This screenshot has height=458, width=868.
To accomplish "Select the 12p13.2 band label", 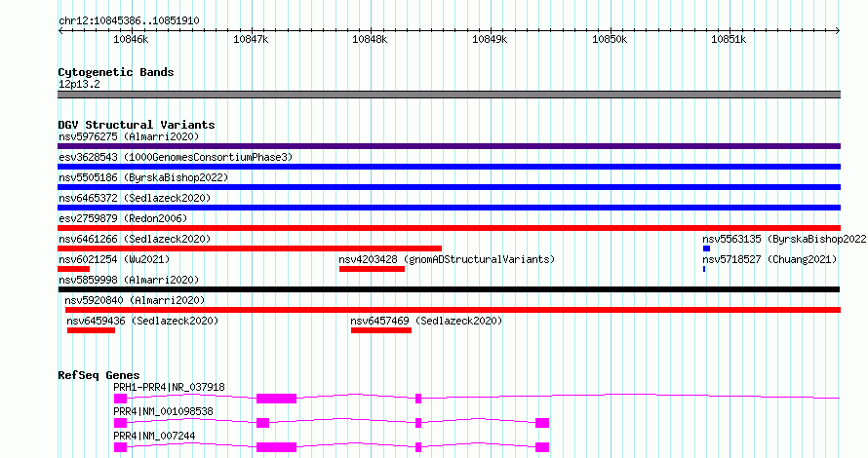I will point(79,84).
